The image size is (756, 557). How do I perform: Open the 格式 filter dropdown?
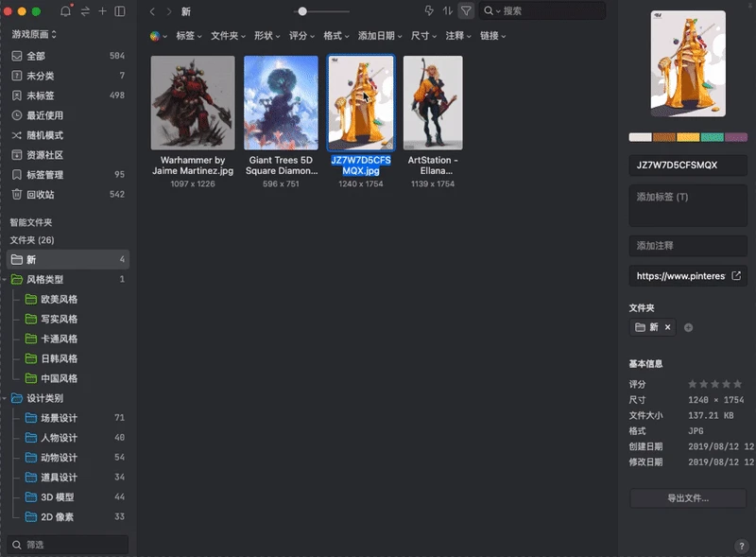pyautogui.click(x=336, y=36)
